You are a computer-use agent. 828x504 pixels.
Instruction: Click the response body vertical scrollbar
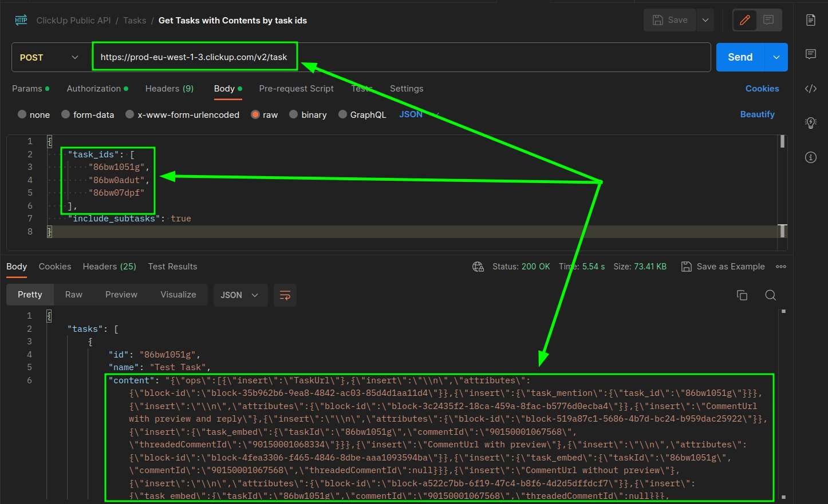tap(783, 403)
